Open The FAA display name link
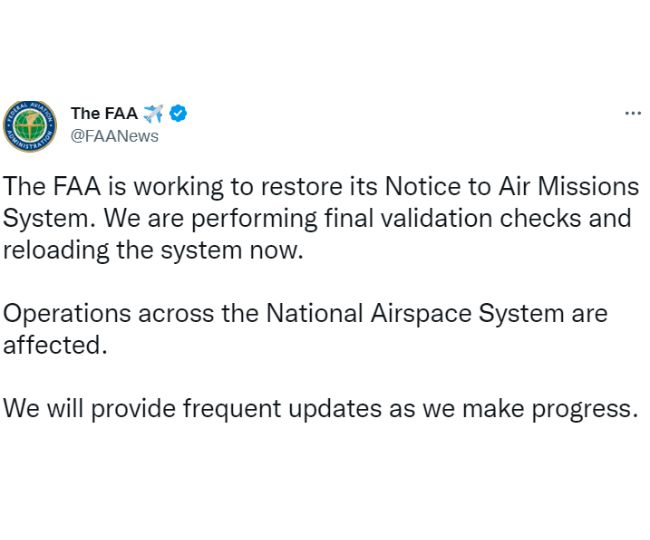 [x=104, y=113]
